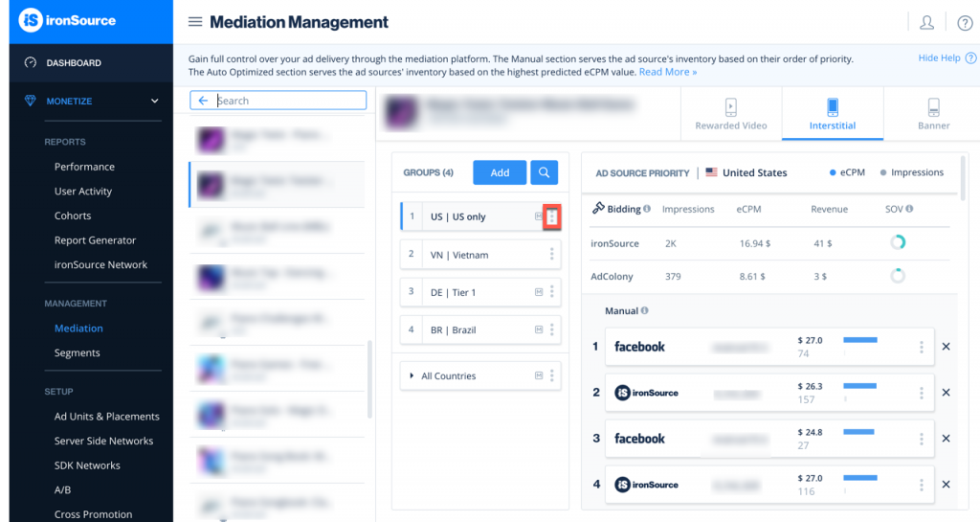Open Ad Units & Placements setup
The image size is (980, 522).
tap(107, 417)
